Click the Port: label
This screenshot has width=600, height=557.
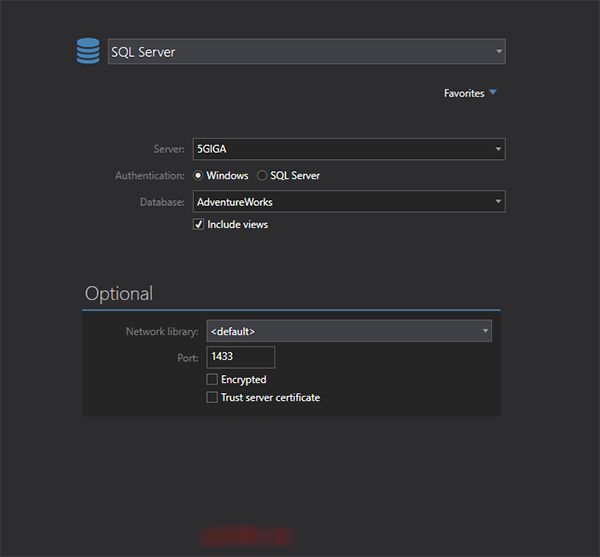click(188, 358)
